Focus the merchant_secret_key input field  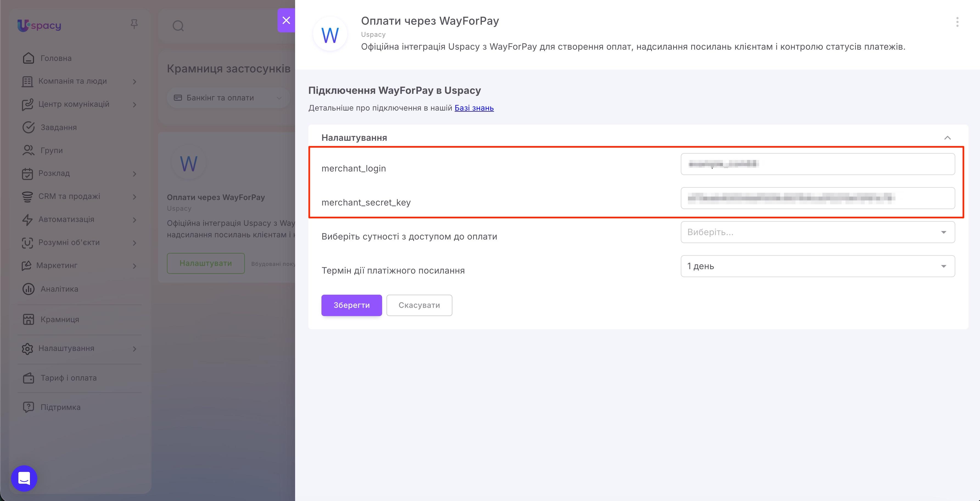[817, 198]
